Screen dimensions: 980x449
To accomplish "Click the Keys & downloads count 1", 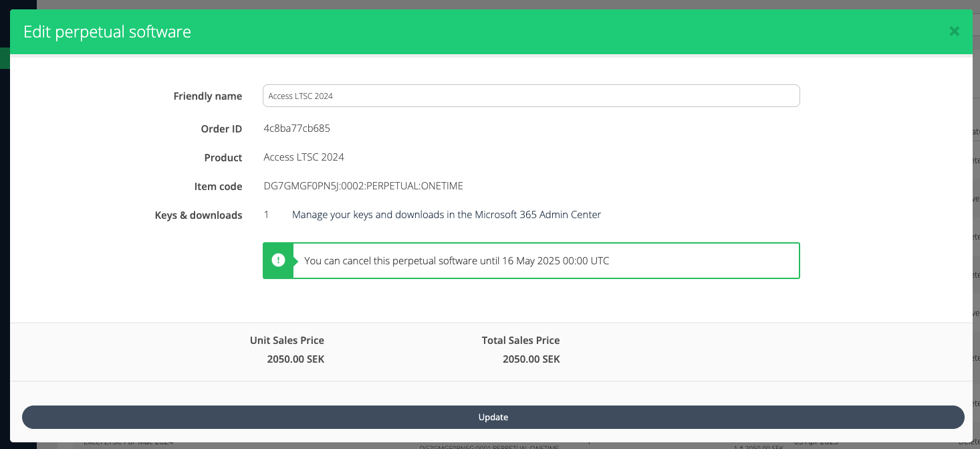I will (266, 215).
